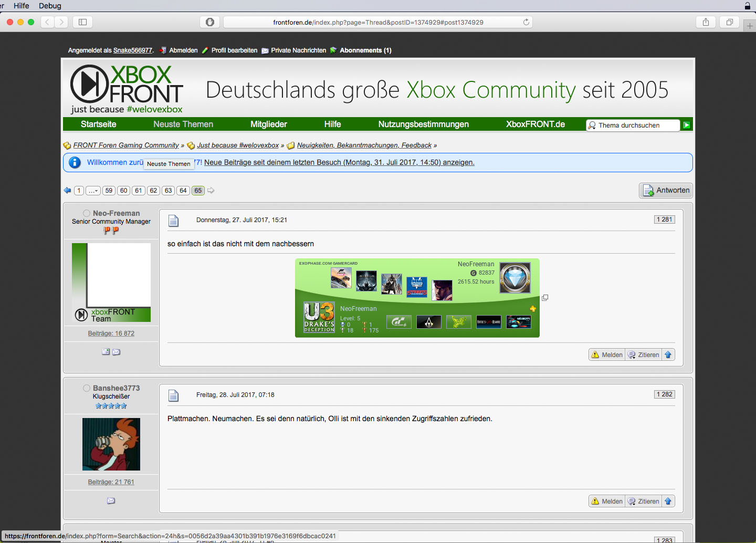
Task: Toggle Safari sidebar button
Action: click(82, 22)
